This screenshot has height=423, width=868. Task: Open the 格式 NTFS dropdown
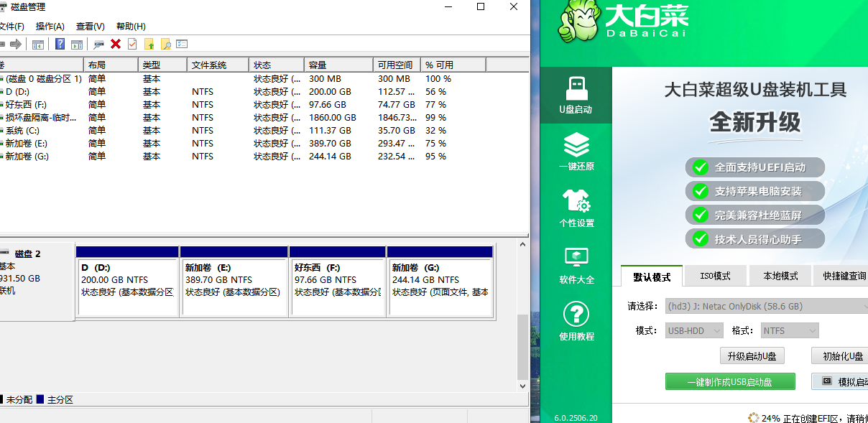(x=790, y=330)
